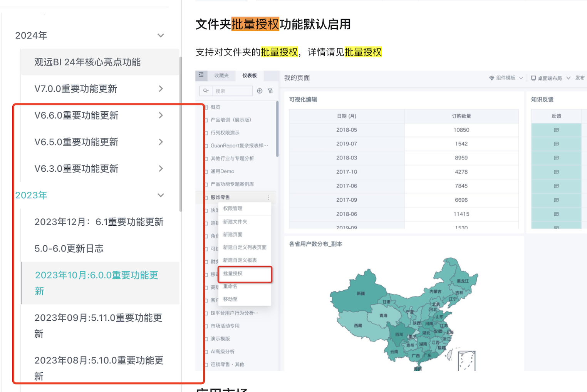
Task: Open the add new dashboard plus icon
Action: [x=260, y=90]
